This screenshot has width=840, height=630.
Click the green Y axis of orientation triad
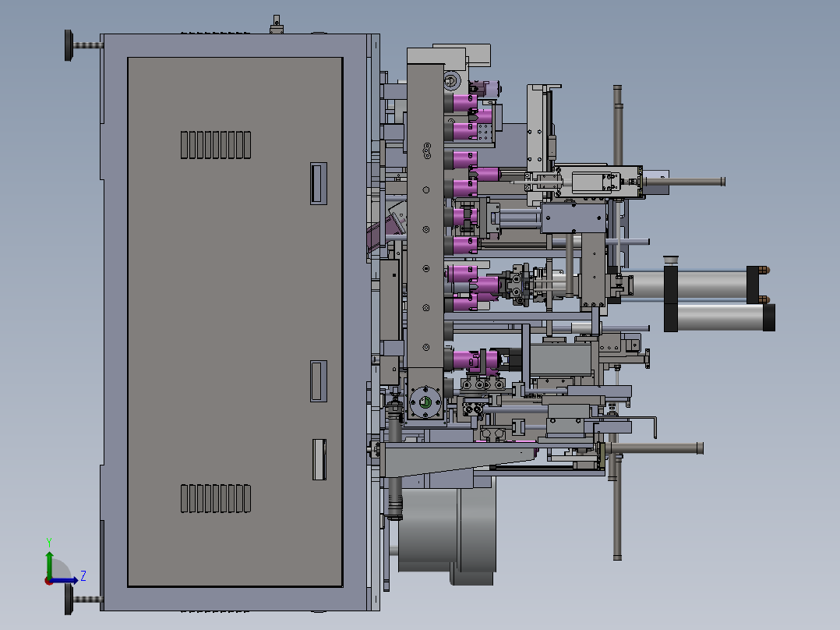point(49,565)
